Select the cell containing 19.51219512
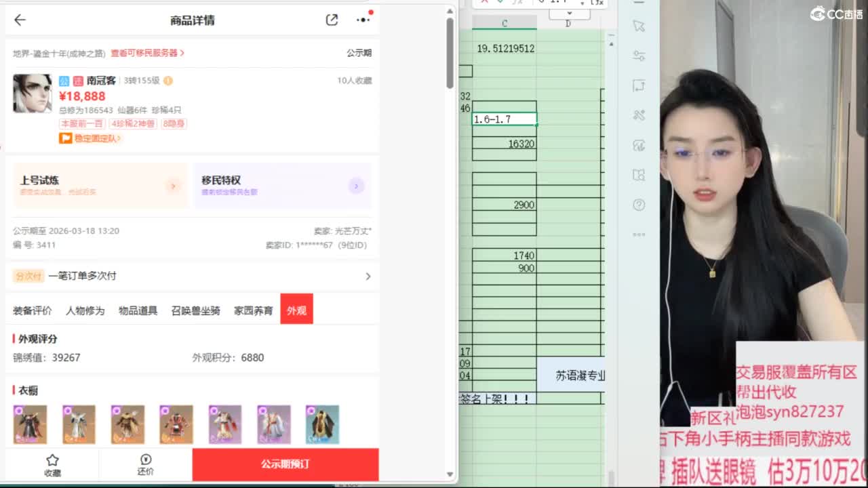Image resolution: width=868 pixels, height=488 pixels. [506, 49]
